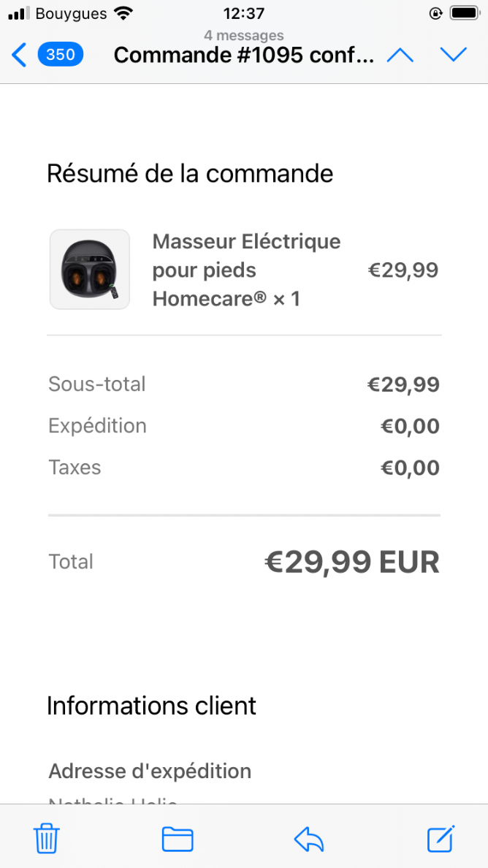Viewport: 488px width, 868px height.
Task: Tap the orientation lock status icon
Action: 436,12
